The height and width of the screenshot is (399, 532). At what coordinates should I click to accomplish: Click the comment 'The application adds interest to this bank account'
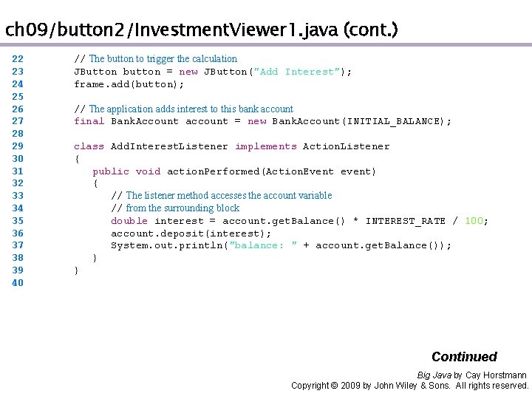point(191,109)
